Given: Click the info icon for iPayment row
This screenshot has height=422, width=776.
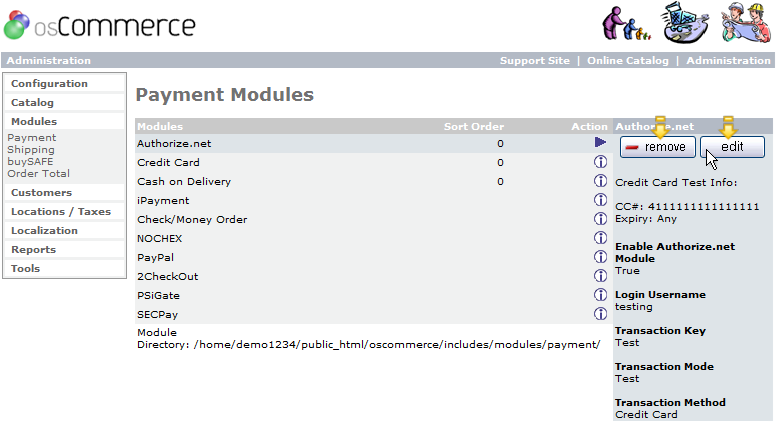Looking at the screenshot, I should 601,200.
